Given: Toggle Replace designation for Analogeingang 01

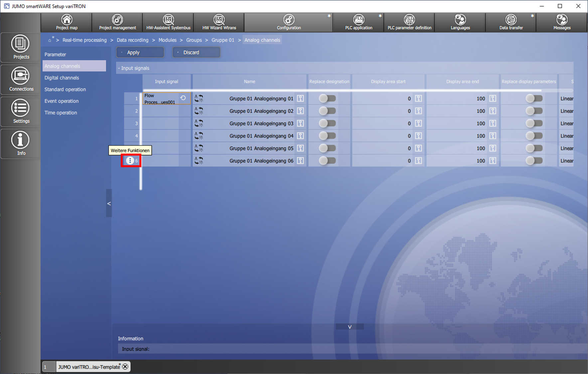Looking at the screenshot, I should (327, 98).
